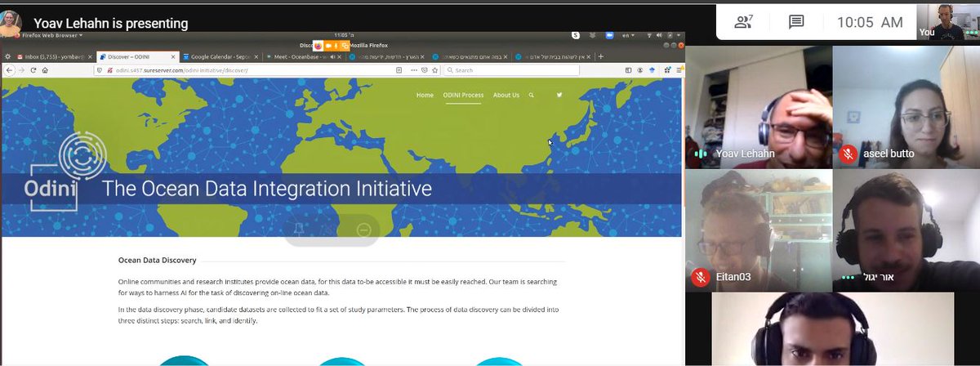The width and height of the screenshot is (980, 366).
Task: Open the page actions three-dots menu in address bar
Action: 413,70
